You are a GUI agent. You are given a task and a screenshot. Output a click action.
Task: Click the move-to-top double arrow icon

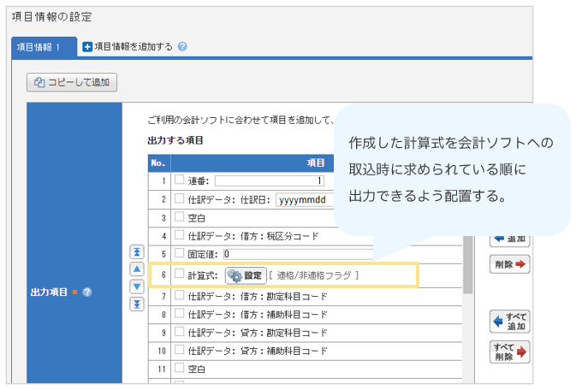point(136,251)
